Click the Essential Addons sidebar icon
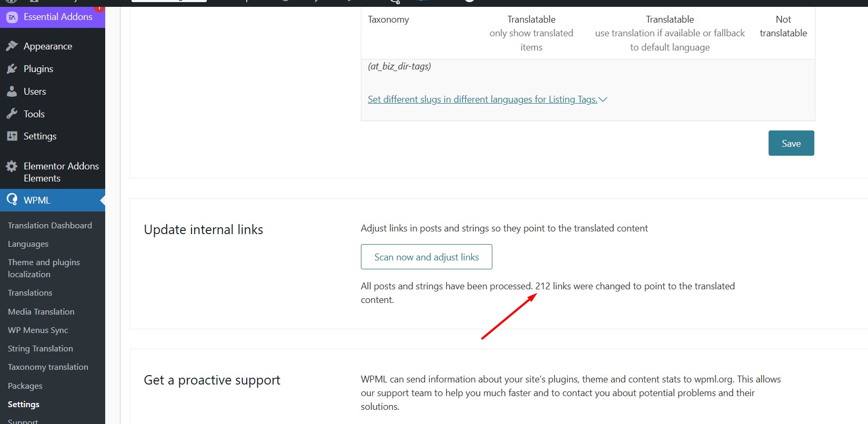Image resolution: width=868 pixels, height=424 pixels. click(12, 17)
